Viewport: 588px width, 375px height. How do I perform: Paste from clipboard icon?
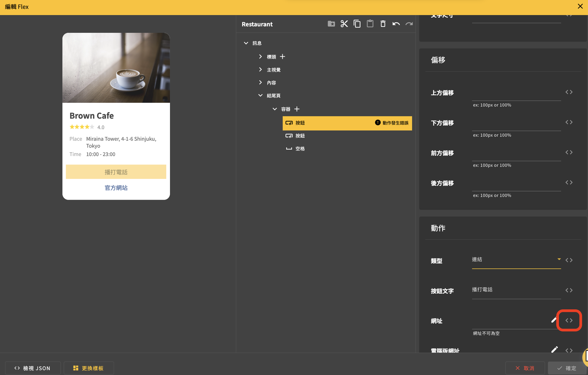pyautogui.click(x=370, y=24)
